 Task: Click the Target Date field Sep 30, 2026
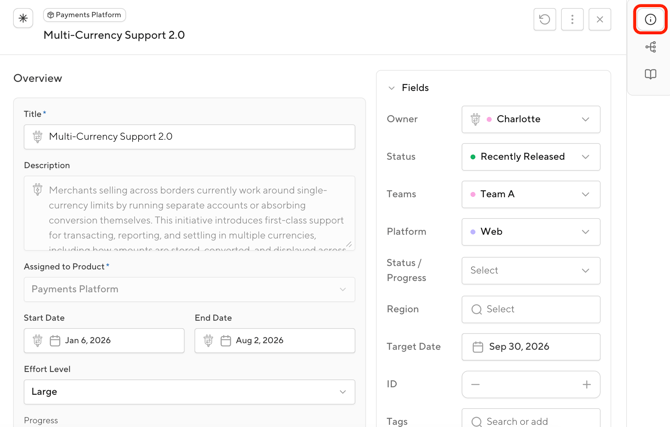(x=531, y=347)
